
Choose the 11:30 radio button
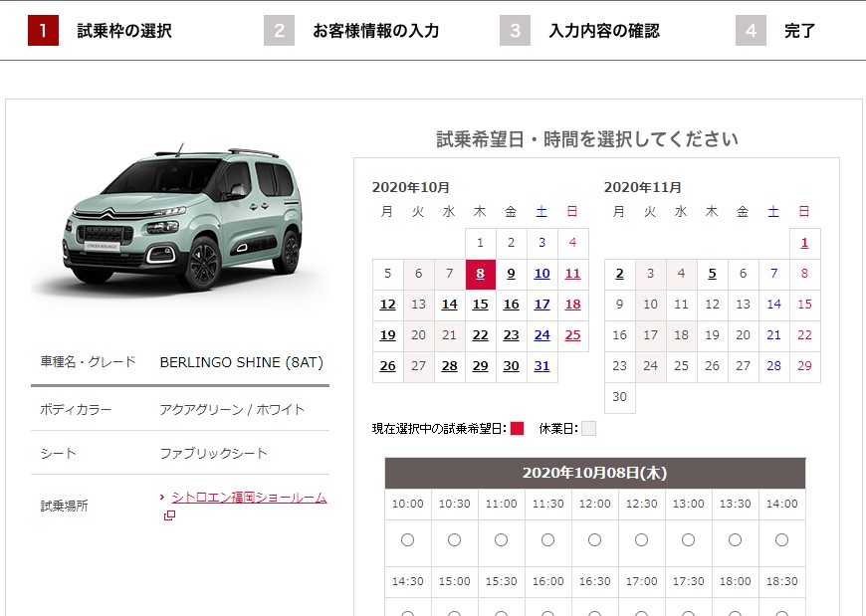[547, 539]
